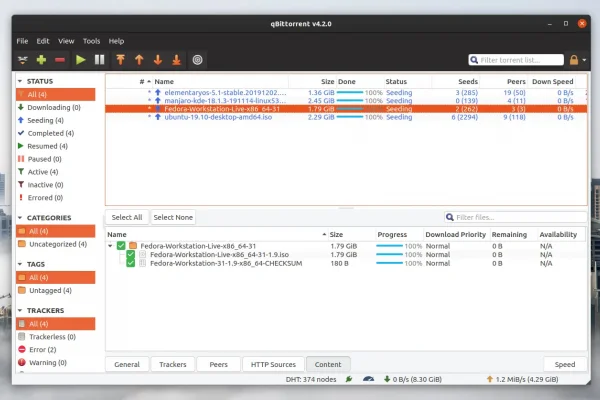Toggle checkbox for the CHECKSUM file
600x400 pixels.
[x=130, y=263]
